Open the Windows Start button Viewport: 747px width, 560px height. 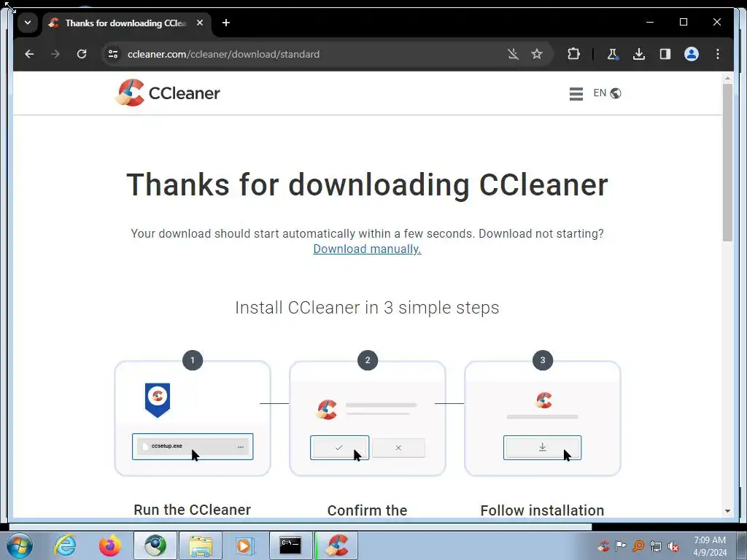20,545
